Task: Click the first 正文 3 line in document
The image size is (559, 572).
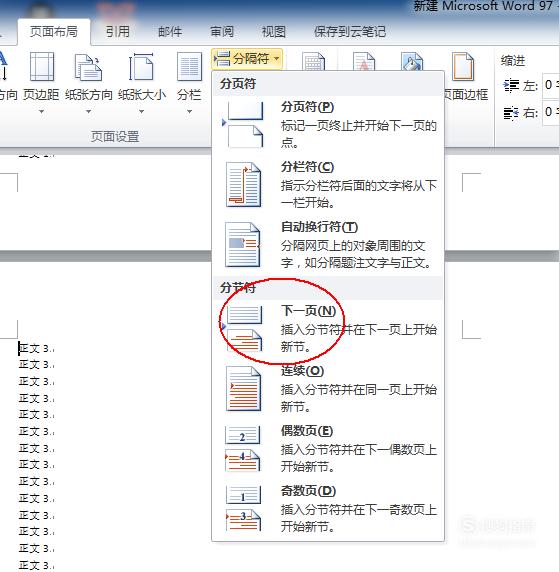Action: click(36, 348)
